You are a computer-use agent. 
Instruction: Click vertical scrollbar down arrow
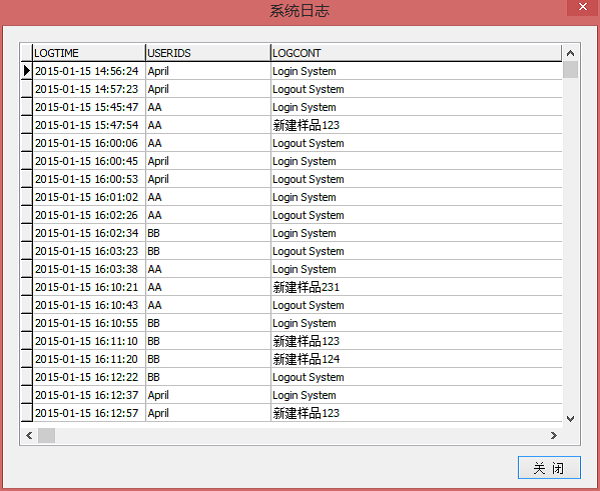tap(570, 418)
